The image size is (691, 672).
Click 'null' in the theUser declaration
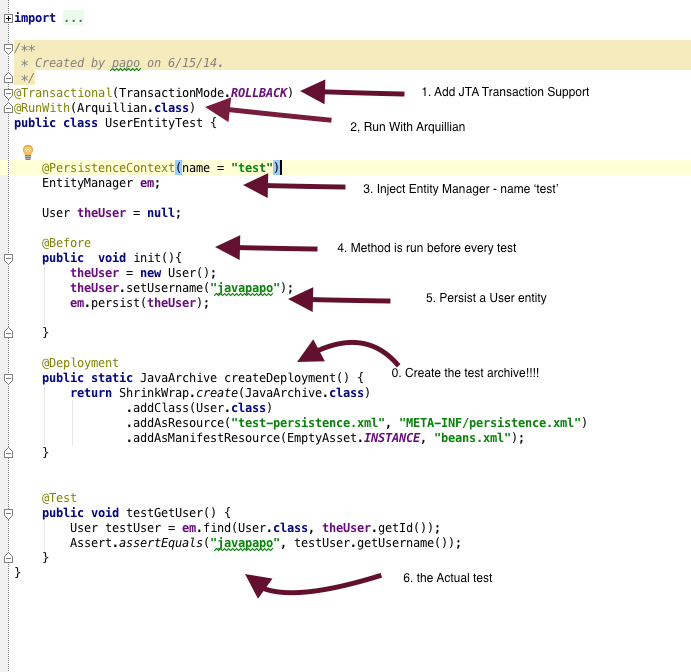(x=161, y=213)
